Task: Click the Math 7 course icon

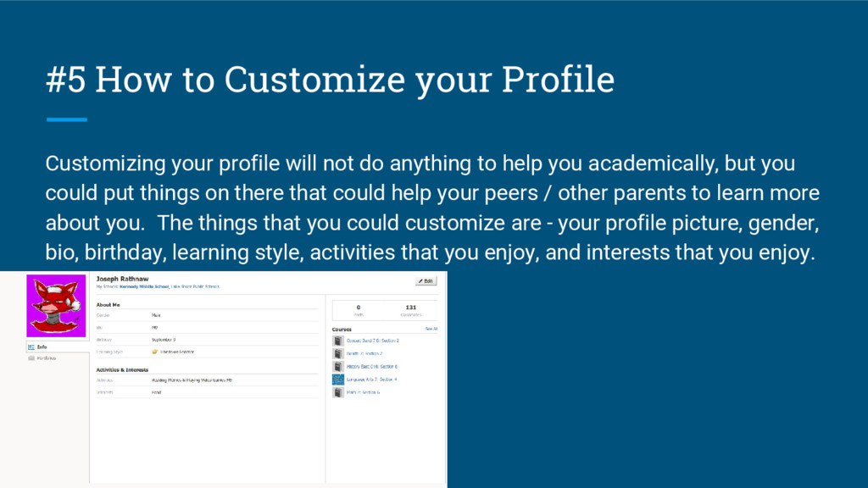Action: tap(337, 393)
